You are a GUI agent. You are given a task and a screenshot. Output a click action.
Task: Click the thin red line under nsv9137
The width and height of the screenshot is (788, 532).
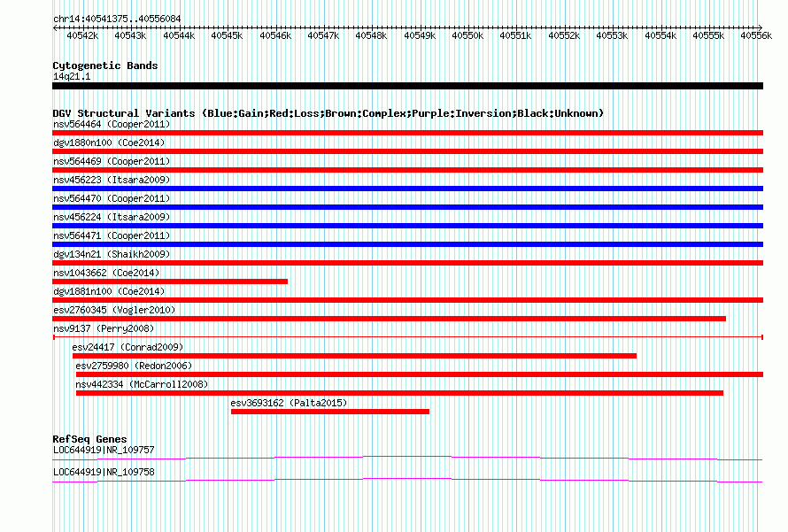point(408,337)
